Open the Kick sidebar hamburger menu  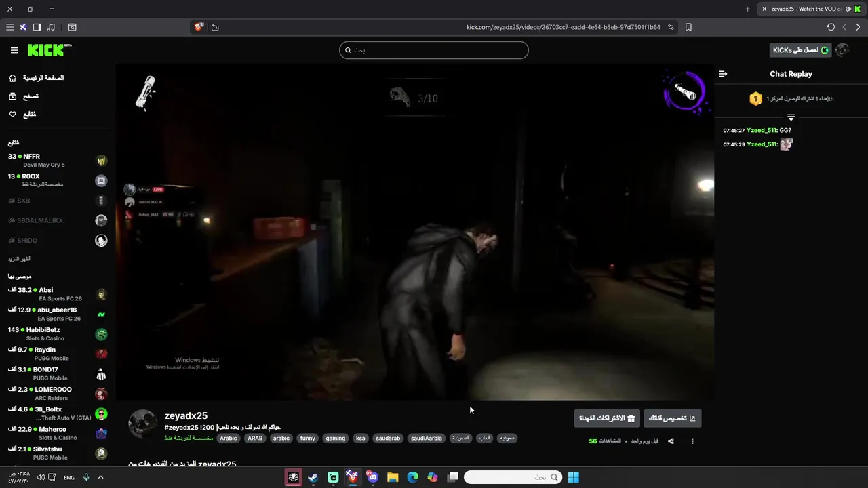(14, 50)
